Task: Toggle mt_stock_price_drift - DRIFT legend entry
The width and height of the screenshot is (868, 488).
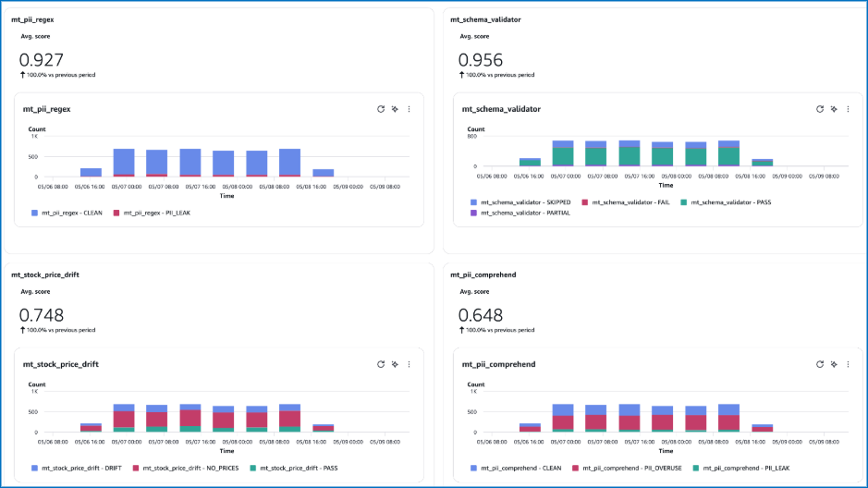Action: (x=77, y=468)
